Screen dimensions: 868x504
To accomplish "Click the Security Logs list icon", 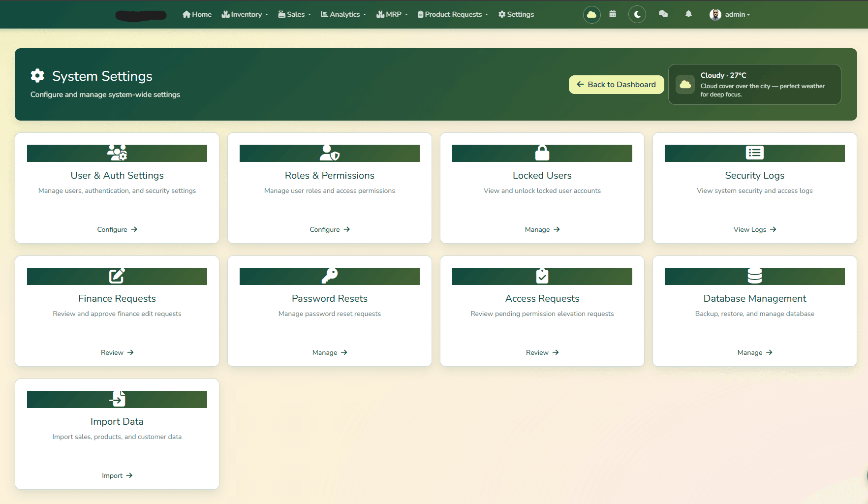I will 755,153.
